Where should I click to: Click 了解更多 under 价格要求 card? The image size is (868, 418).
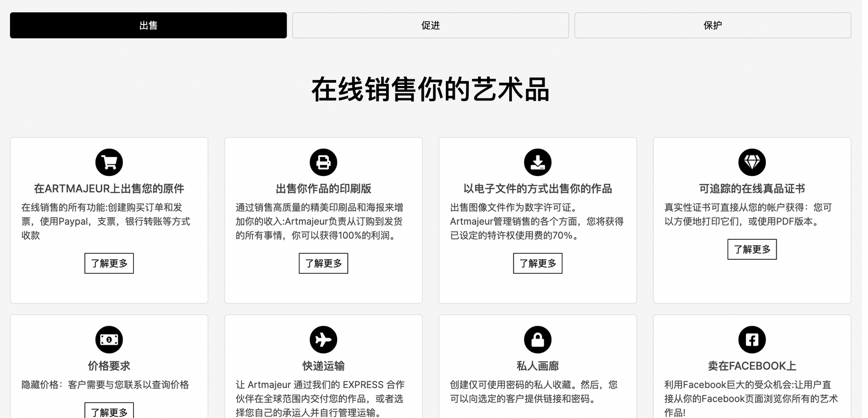[x=109, y=411]
